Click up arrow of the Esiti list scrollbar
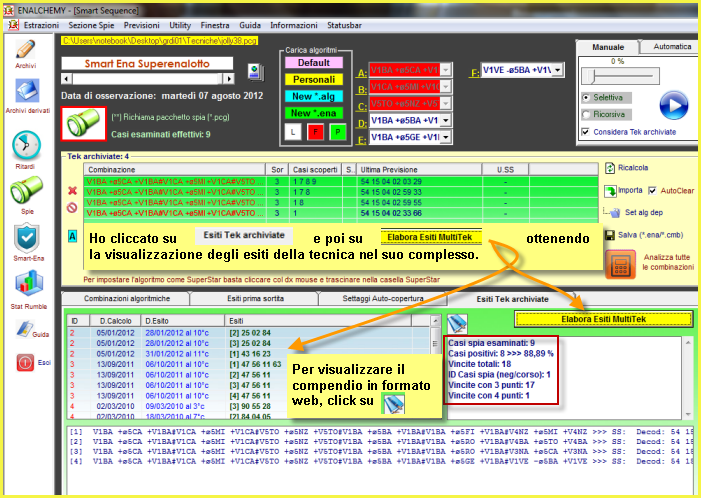 [435, 321]
